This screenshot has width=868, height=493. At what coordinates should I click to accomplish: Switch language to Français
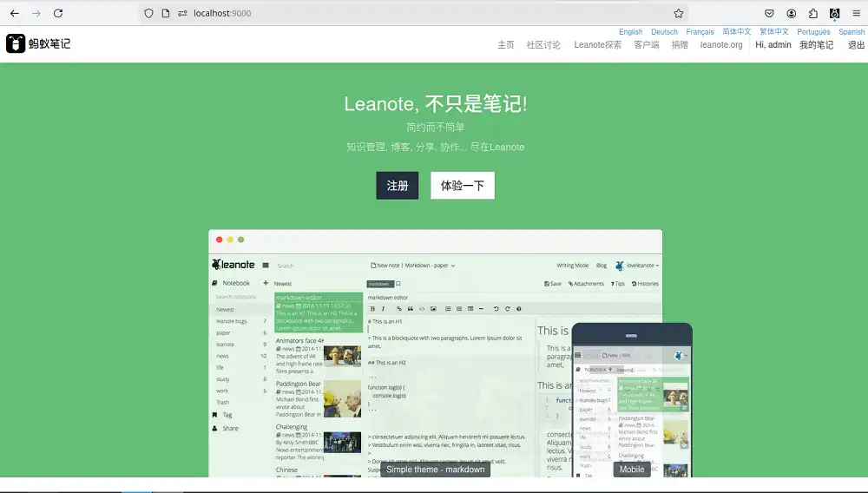tap(700, 32)
